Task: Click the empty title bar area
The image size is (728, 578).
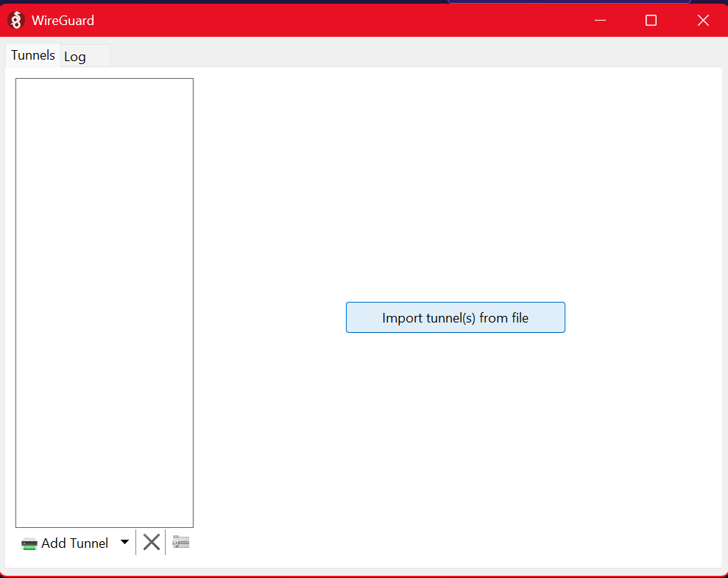Action: (x=331, y=21)
